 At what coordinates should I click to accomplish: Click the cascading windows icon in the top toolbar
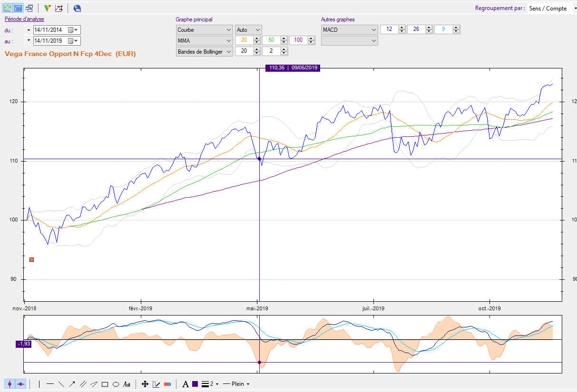pos(29,8)
